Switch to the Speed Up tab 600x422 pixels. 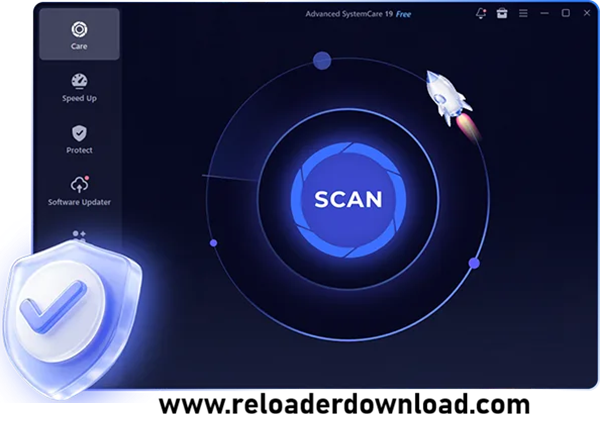coord(79,88)
